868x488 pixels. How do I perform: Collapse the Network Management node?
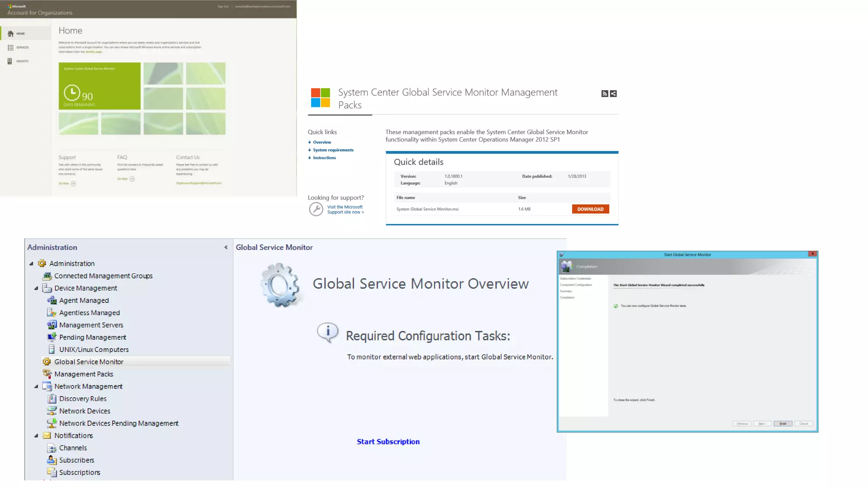(x=36, y=387)
